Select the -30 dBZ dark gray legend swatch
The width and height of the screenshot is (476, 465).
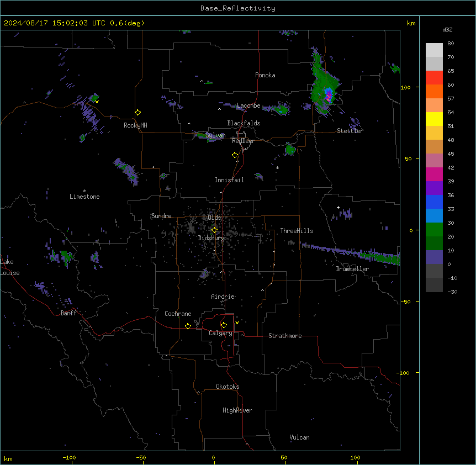(x=434, y=285)
